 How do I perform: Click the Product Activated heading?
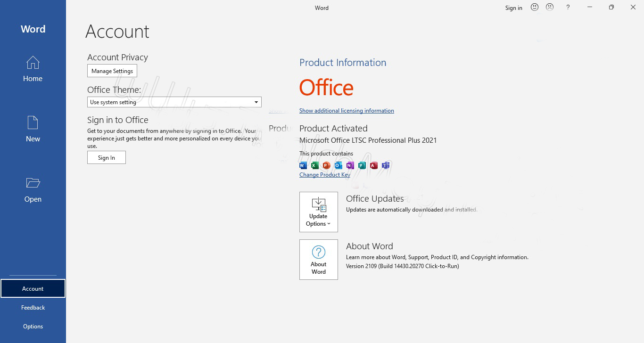point(333,128)
